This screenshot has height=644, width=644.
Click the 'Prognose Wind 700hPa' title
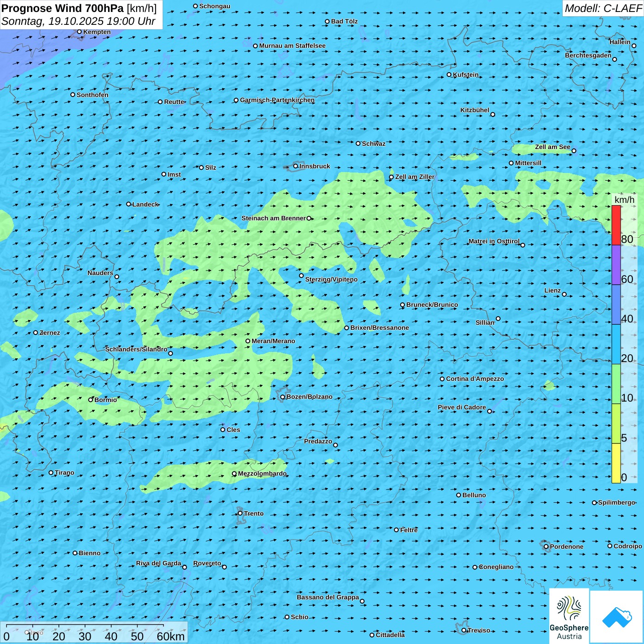coord(63,8)
